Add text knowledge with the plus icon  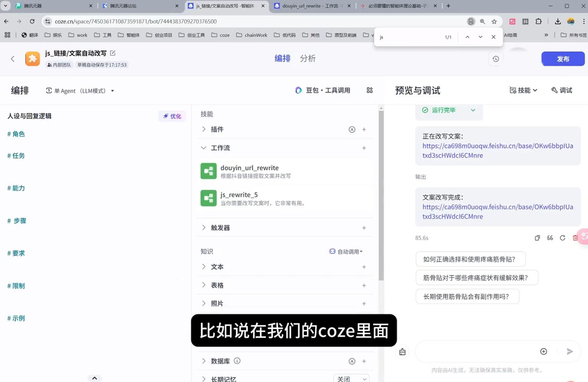coord(364,267)
